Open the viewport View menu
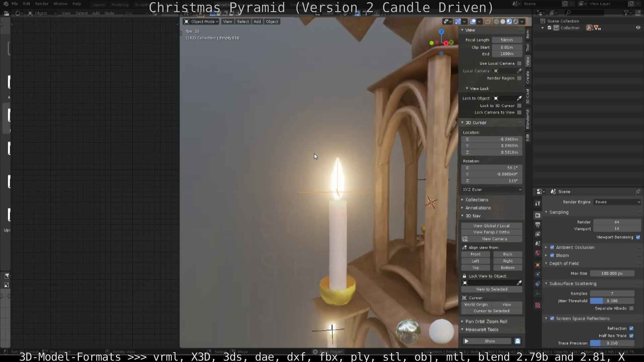 [227, 21]
